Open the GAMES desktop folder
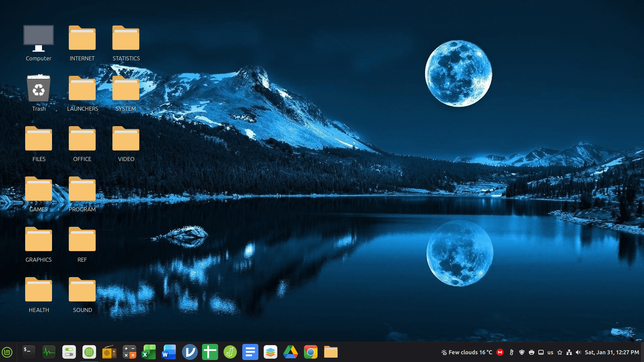Viewport: 644px width, 362px height. pos(38,190)
